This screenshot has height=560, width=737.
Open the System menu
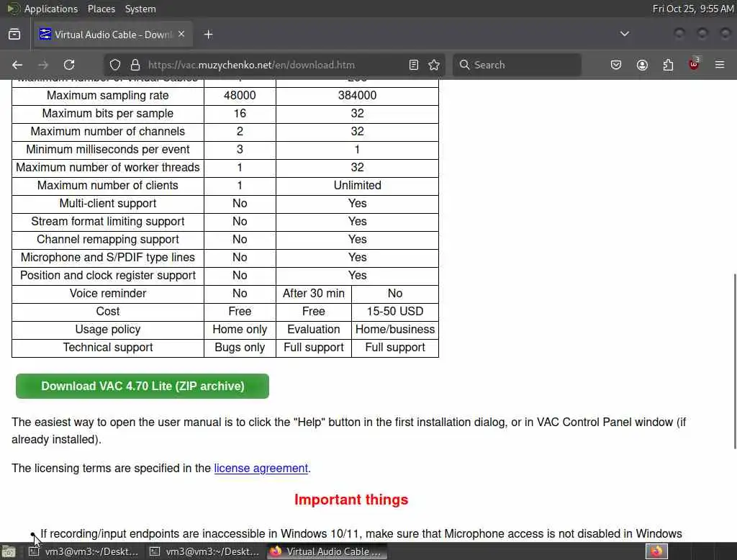pyautogui.click(x=140, y=9)
